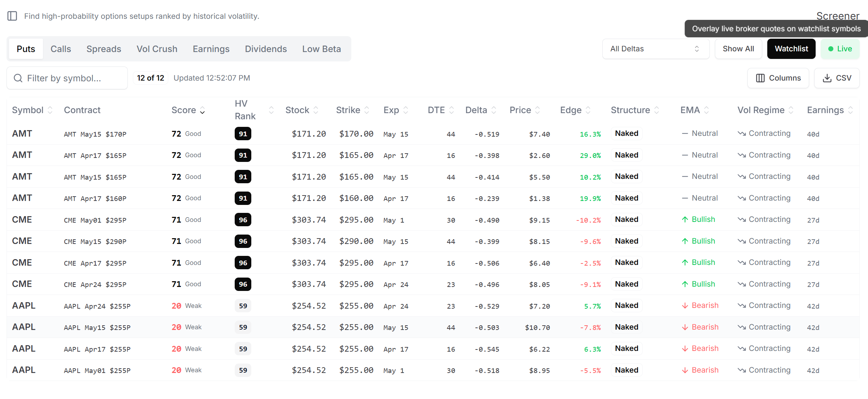Open the Dividends tab

pos(266,49)
